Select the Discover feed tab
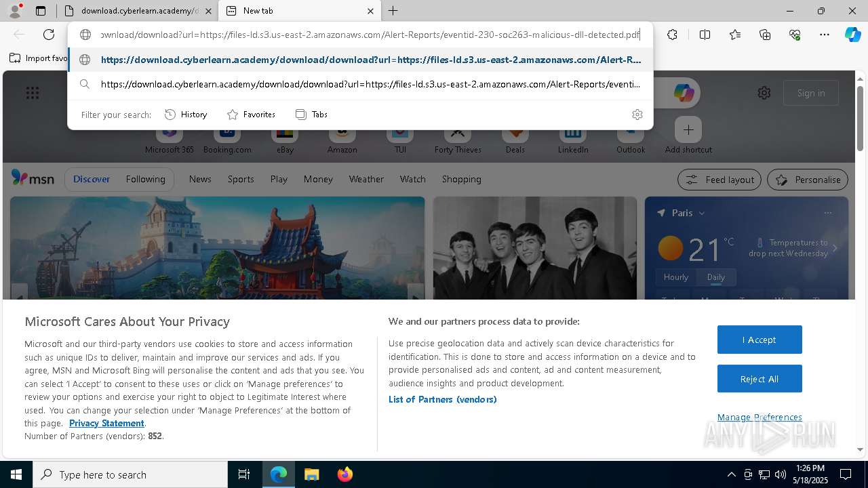Screen dimensions: 868x488 (x=92, y=179)
